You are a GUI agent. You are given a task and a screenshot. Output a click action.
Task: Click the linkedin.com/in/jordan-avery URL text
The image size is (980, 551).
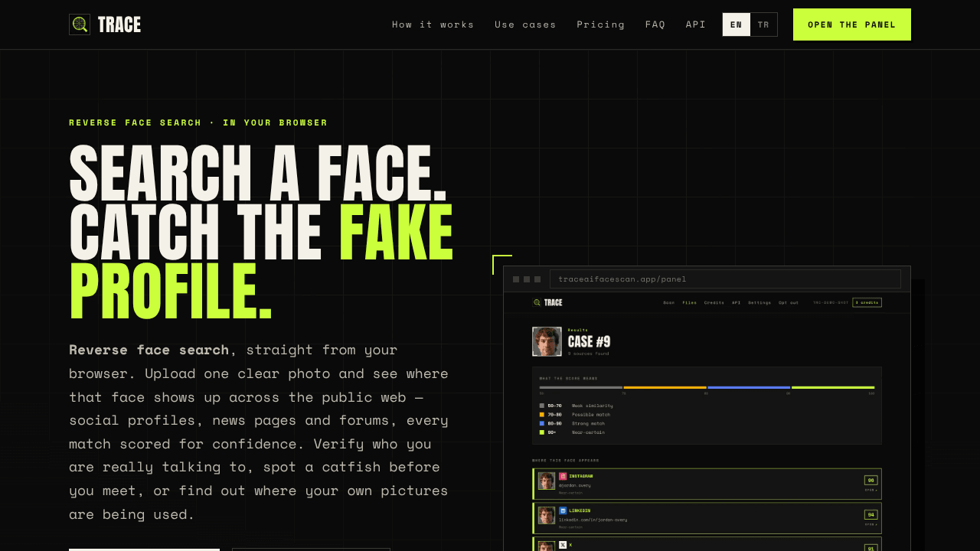(x=593, y=520)
